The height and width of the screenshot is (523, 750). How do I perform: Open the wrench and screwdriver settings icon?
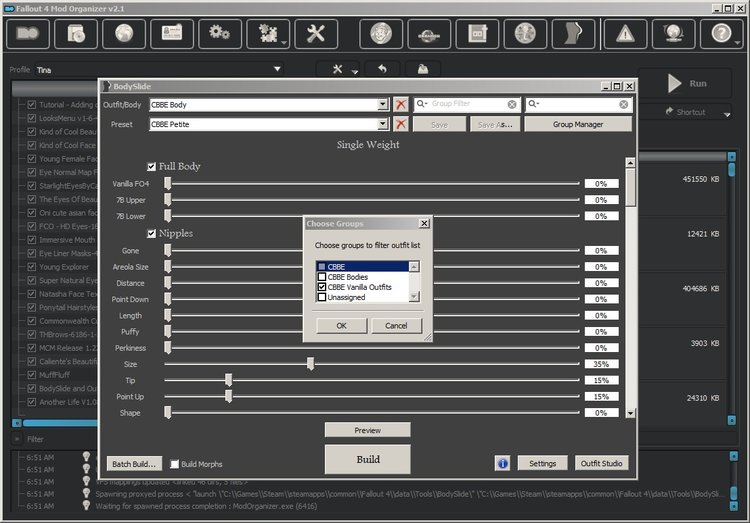click(x=316, y=34)
